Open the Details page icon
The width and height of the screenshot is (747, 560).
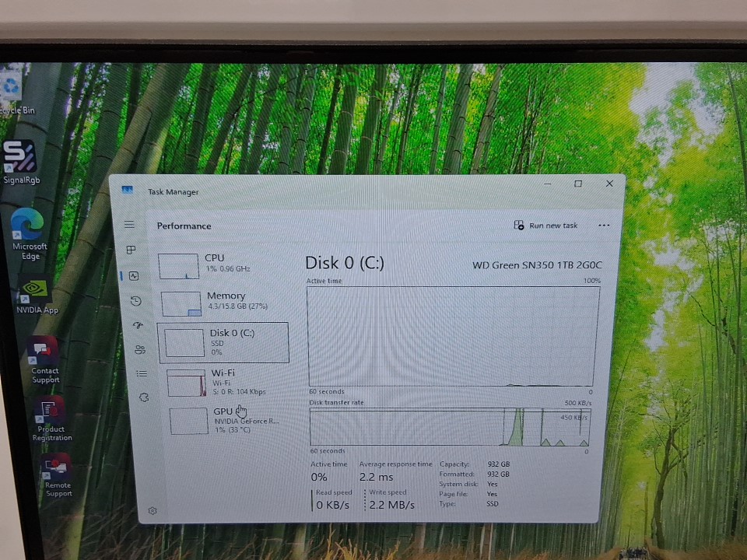(142, 373)
